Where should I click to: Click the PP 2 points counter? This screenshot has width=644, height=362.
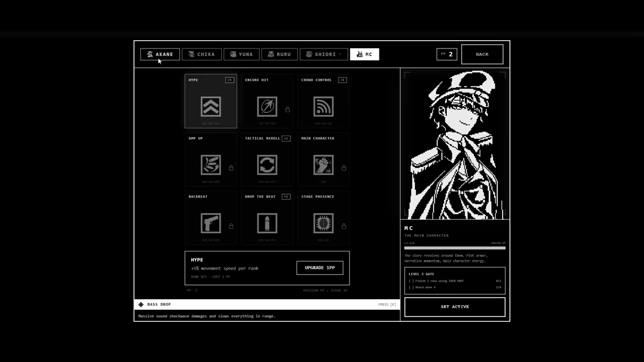pos(447,54)
